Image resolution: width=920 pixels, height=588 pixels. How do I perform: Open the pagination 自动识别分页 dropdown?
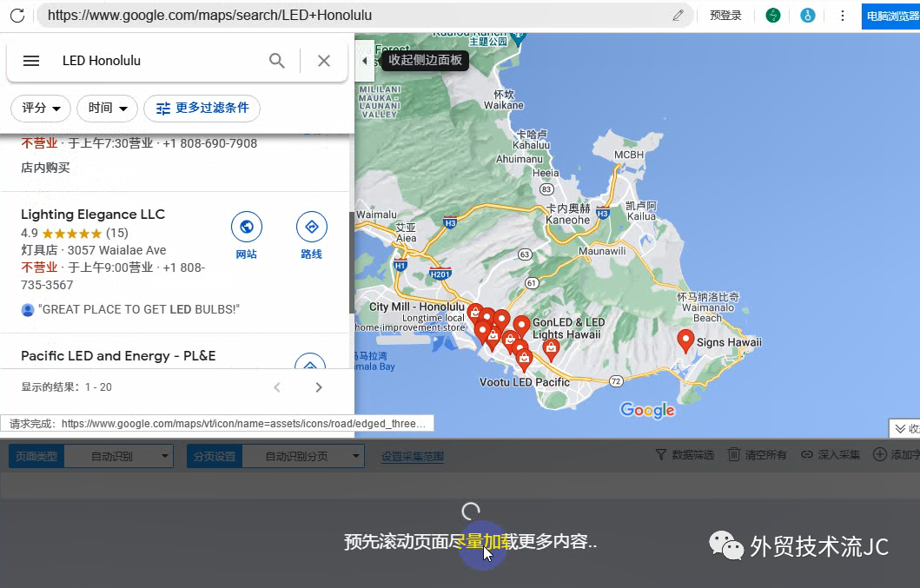click(303, 456)
